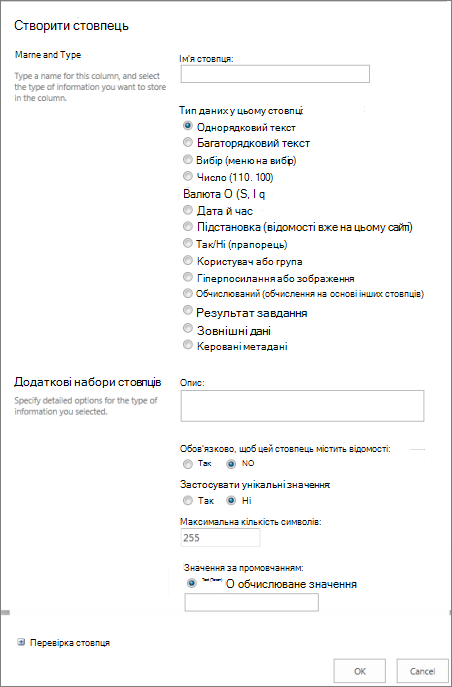452x687 pixels.
Task: Expand the Перевірка стовпця section
Action: tap(21, 642)
